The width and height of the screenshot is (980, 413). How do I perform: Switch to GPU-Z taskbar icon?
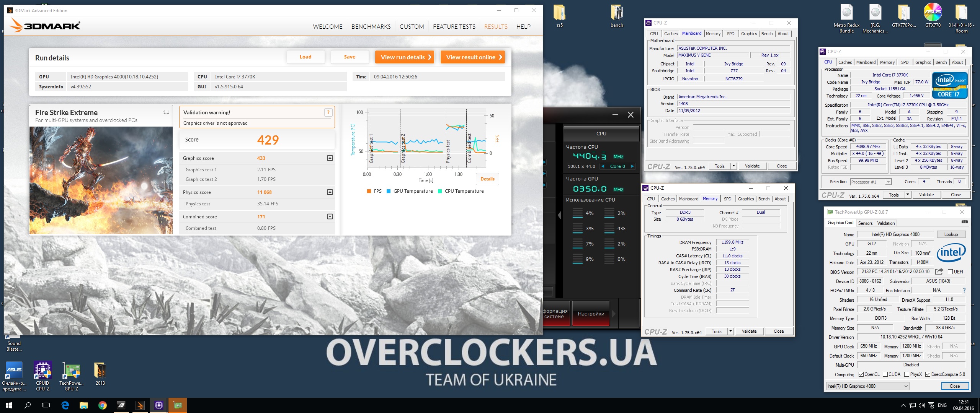177,405
